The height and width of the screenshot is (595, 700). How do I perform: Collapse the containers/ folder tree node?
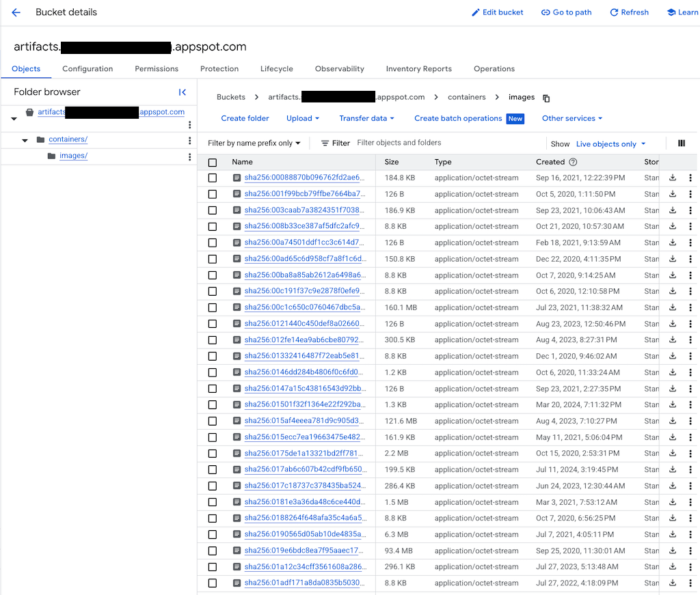tap(25, 140)
